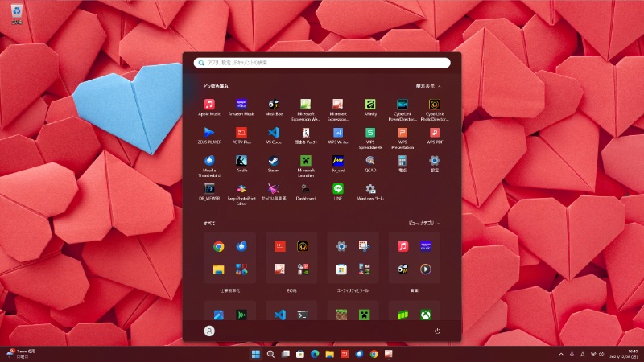Open Mozilla Thunderbird

[x=208, y=161]
